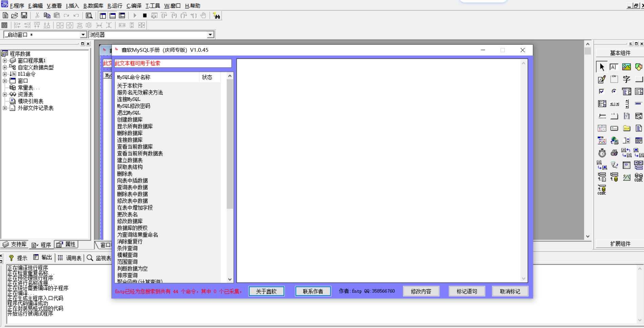Click the 取消标记 button
Viewport: 644px width, 328px height.
coord(510,291)
